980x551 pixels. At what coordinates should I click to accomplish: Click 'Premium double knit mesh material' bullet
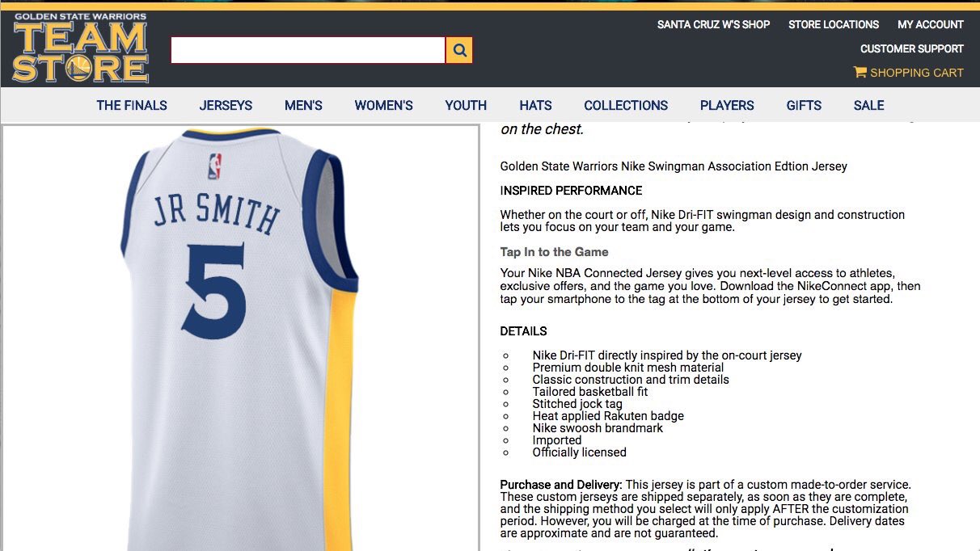628,368
